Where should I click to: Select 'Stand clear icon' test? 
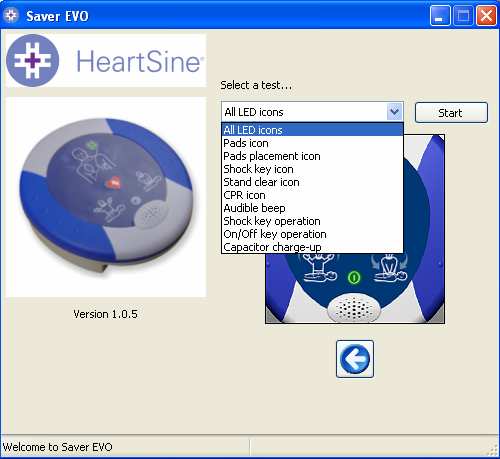pos(312,182)
